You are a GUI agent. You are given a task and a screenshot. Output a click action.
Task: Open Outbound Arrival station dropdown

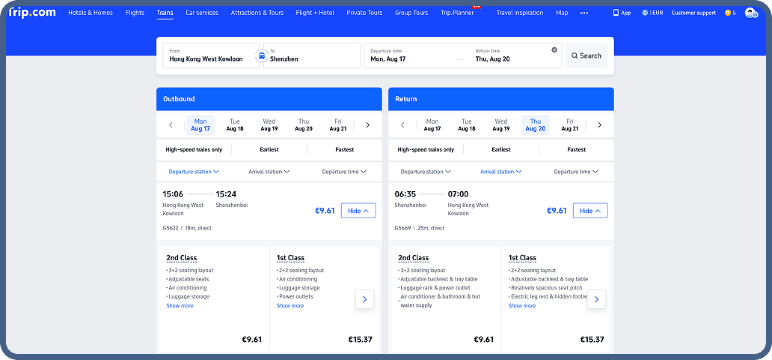pos(269,172)
